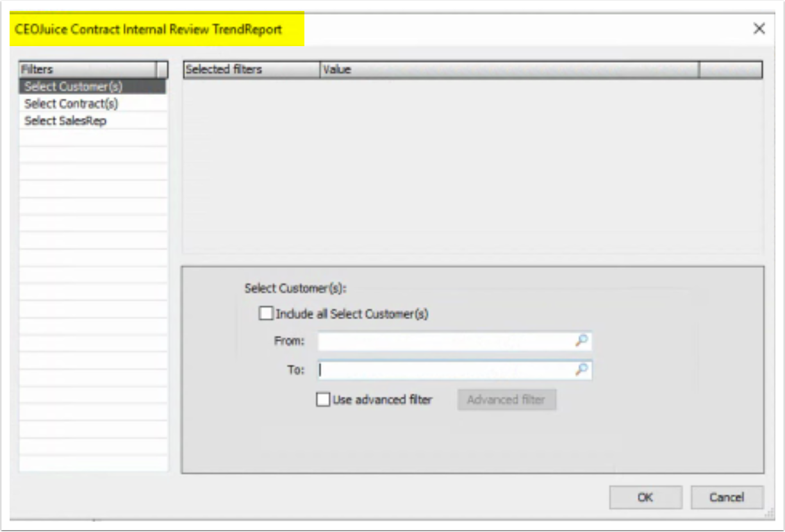Click the Cancel button
Viewport: 785px width, 532px height.
click(x=727, y=497)
